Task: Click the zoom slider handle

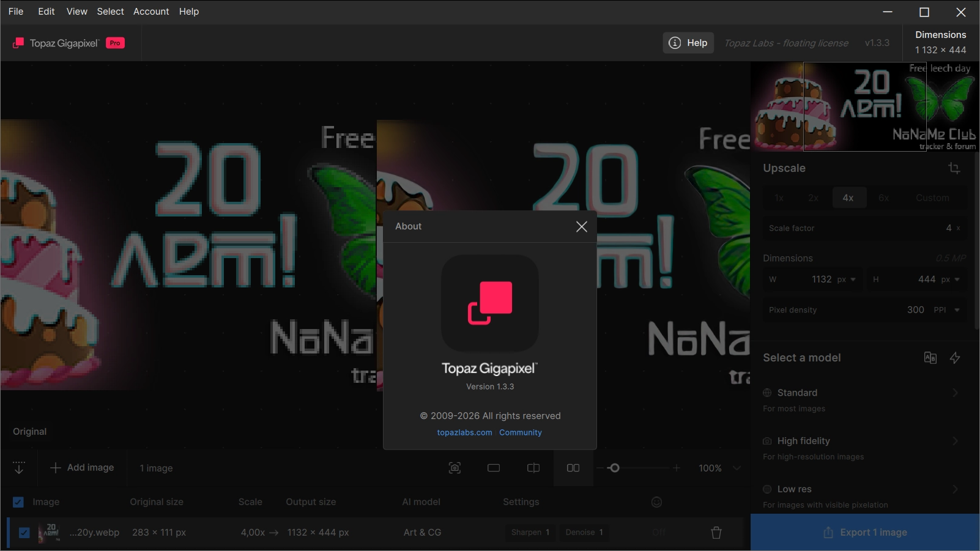Action: tap(614, 468)
